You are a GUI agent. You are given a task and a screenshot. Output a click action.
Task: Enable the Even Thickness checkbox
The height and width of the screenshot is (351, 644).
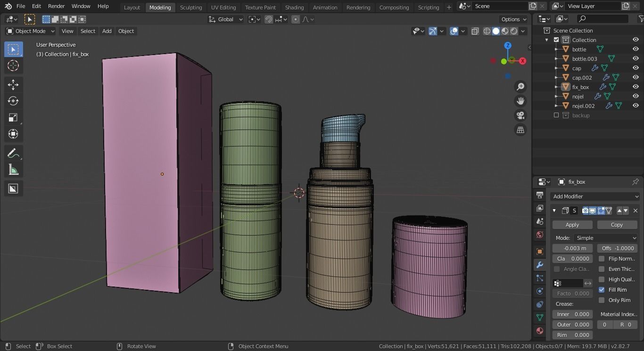pos(602,269)
